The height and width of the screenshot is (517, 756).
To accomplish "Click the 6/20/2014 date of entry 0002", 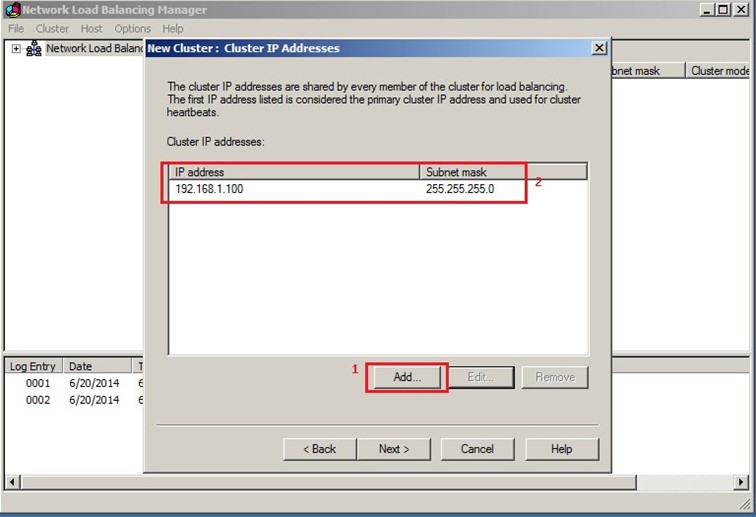I will 94,400.
